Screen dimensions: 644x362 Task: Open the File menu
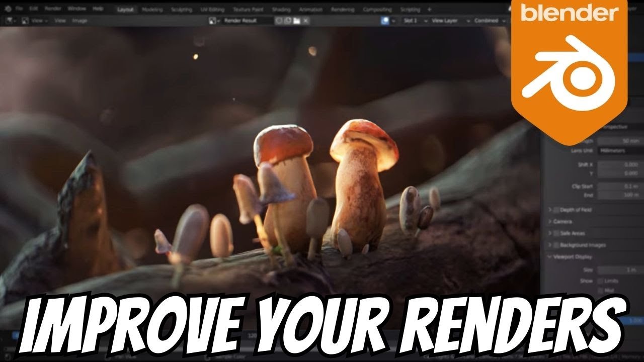point(19,9)
